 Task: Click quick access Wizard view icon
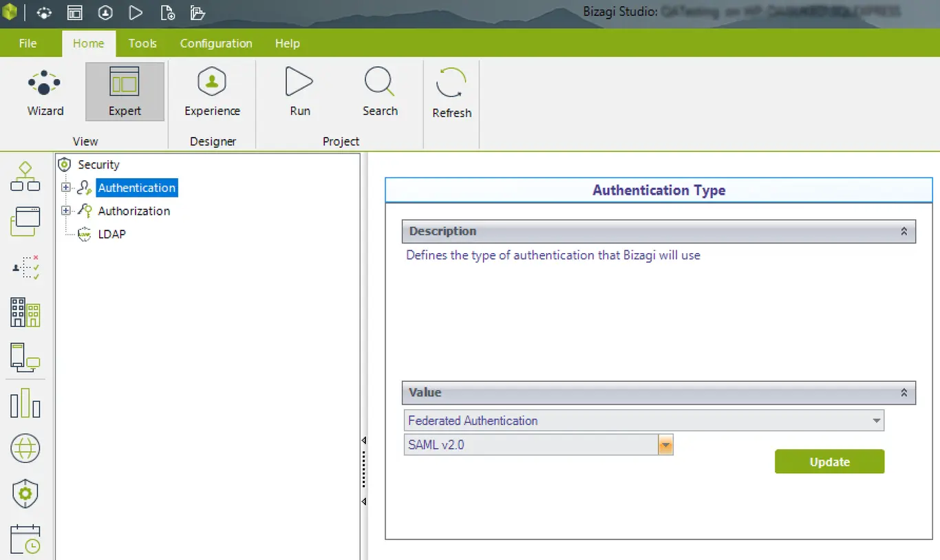[x=44, y=13]
